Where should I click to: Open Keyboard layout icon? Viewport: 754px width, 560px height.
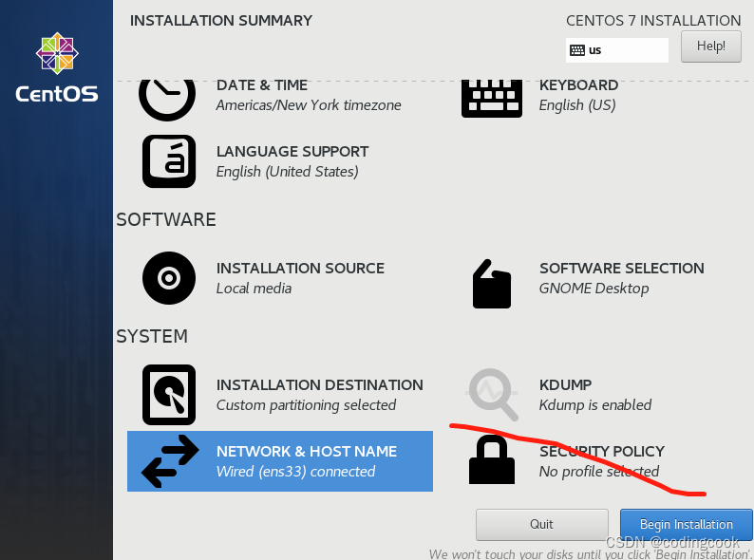click(x=492, y=99)
